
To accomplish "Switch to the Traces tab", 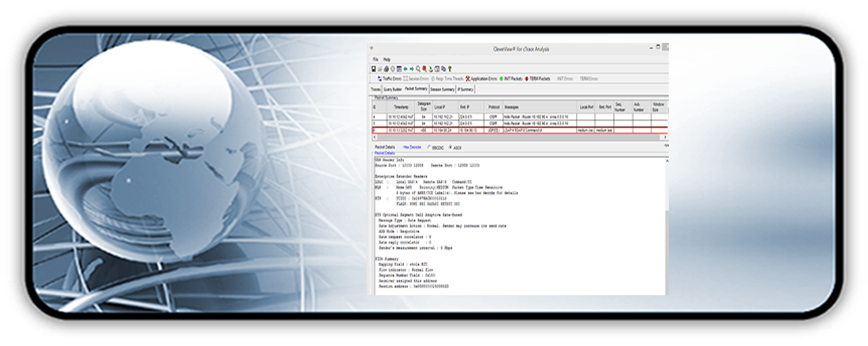I will (376, 89).
